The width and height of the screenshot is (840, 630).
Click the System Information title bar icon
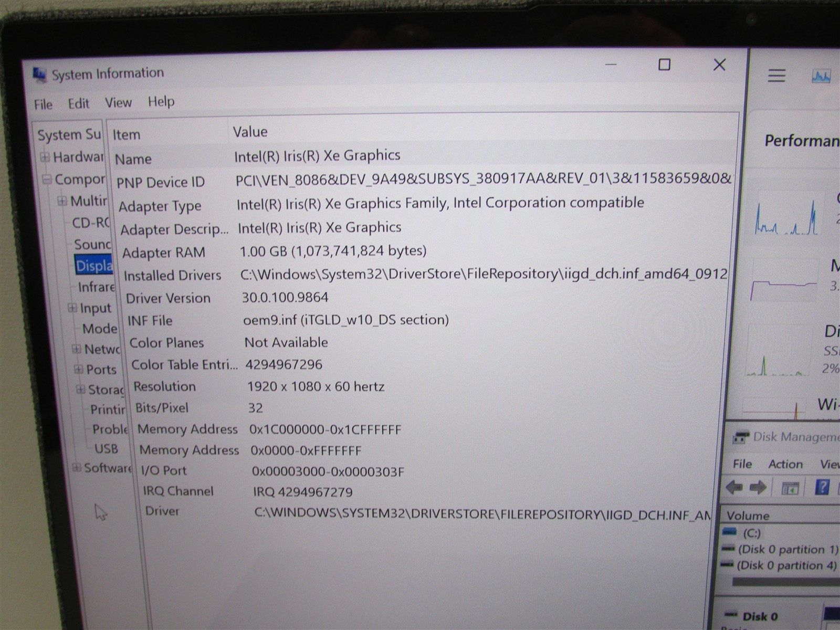point(39,75)
